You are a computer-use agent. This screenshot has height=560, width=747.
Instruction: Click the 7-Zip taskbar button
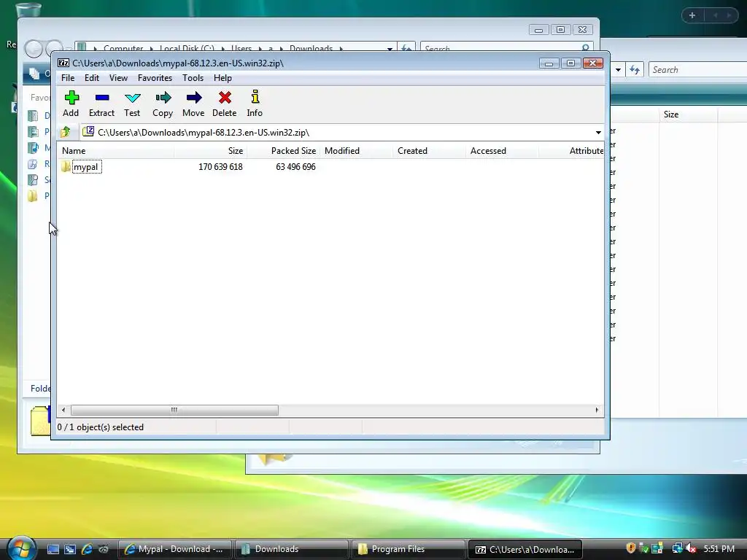coord(525,549)
